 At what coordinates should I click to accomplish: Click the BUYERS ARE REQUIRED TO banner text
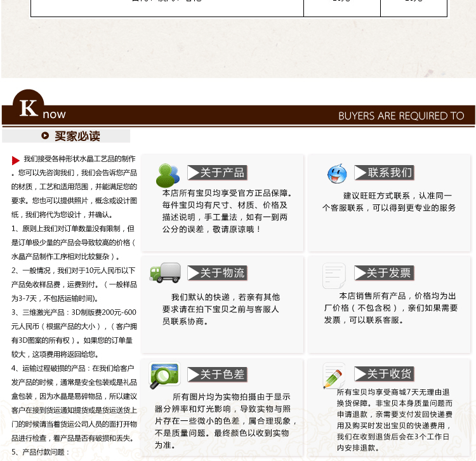pyautogui.click(x=401, y=116)
